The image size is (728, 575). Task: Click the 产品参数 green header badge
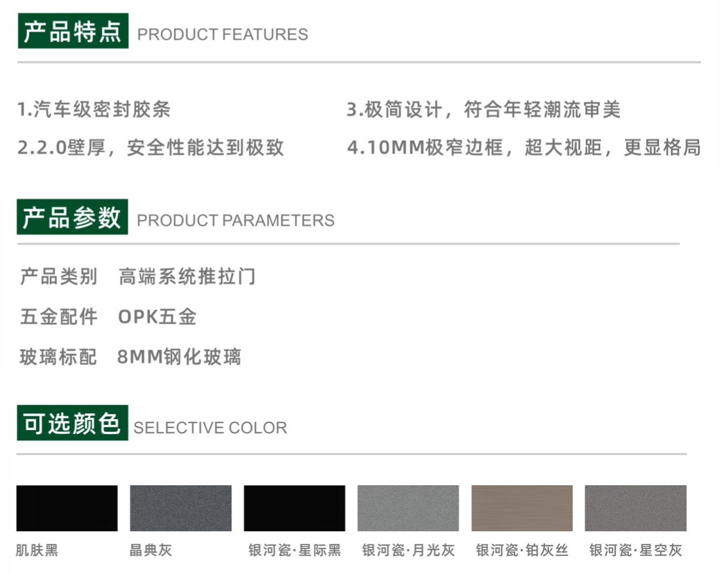point(73,217)
